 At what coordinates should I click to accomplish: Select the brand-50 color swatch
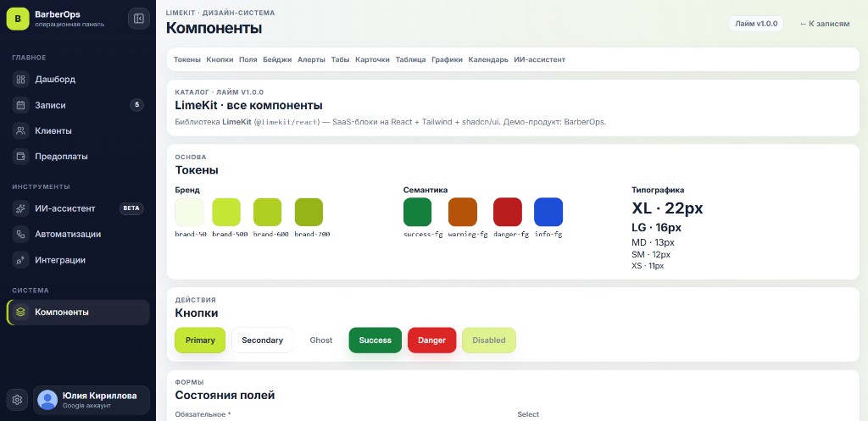pyautogui.click(x=189, y=212)
